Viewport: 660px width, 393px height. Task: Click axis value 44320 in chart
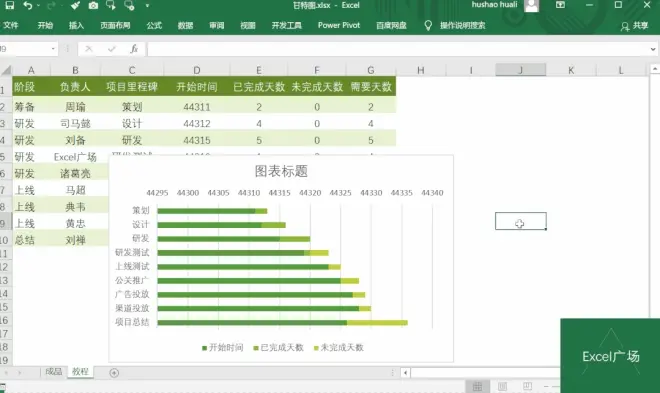point(310,193)
